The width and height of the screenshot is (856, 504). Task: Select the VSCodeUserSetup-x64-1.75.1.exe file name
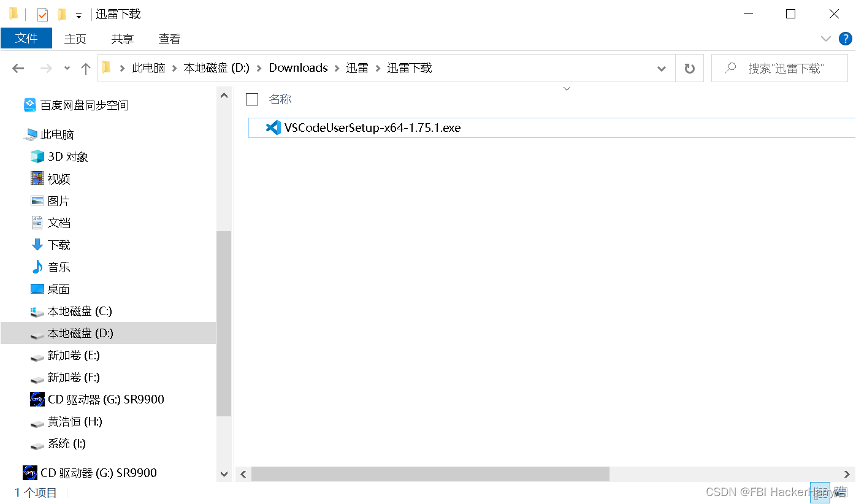click(372, 128)
